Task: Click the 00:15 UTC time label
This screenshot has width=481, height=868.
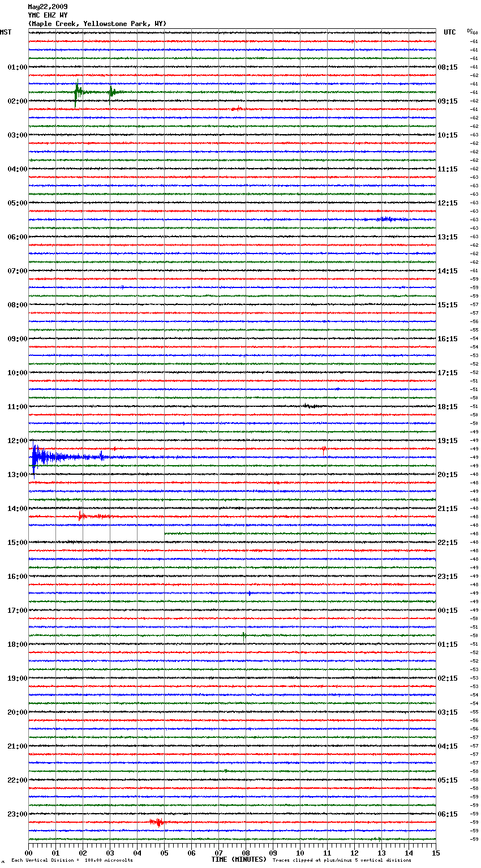Action: (x=448, y=611)
